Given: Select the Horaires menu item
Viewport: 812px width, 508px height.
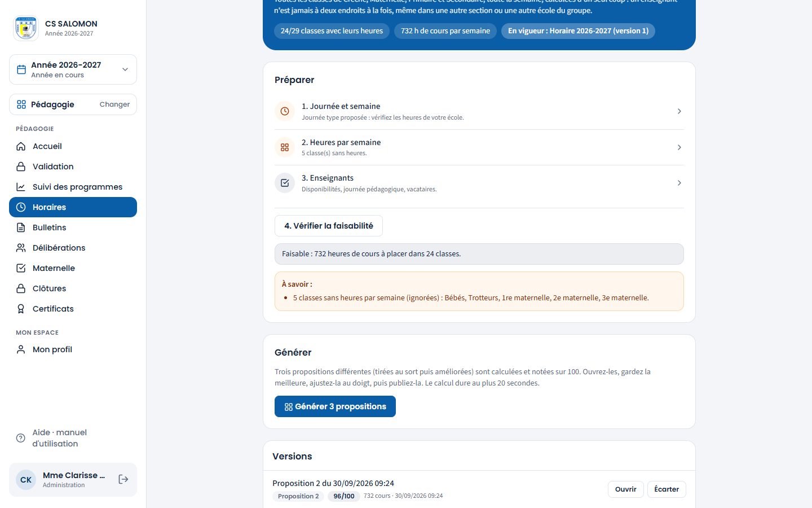Looking at the screenshot, I should coord(73,207).
